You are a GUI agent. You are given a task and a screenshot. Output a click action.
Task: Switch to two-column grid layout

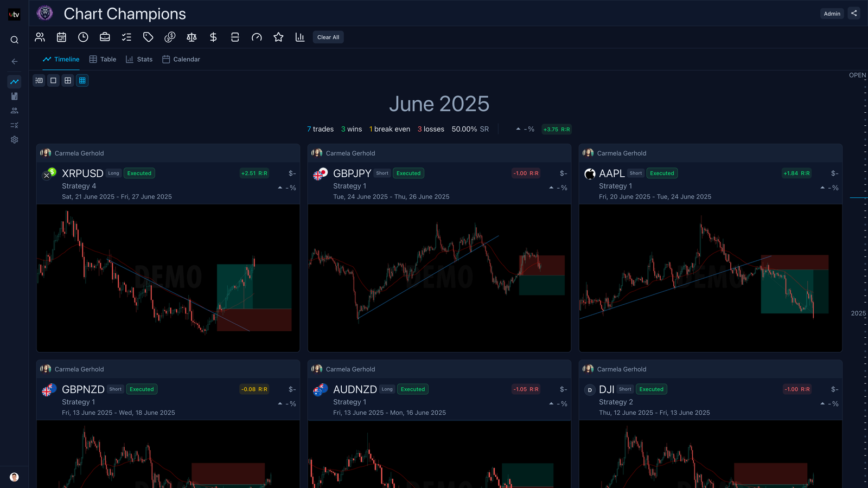(x=68, y=80)
